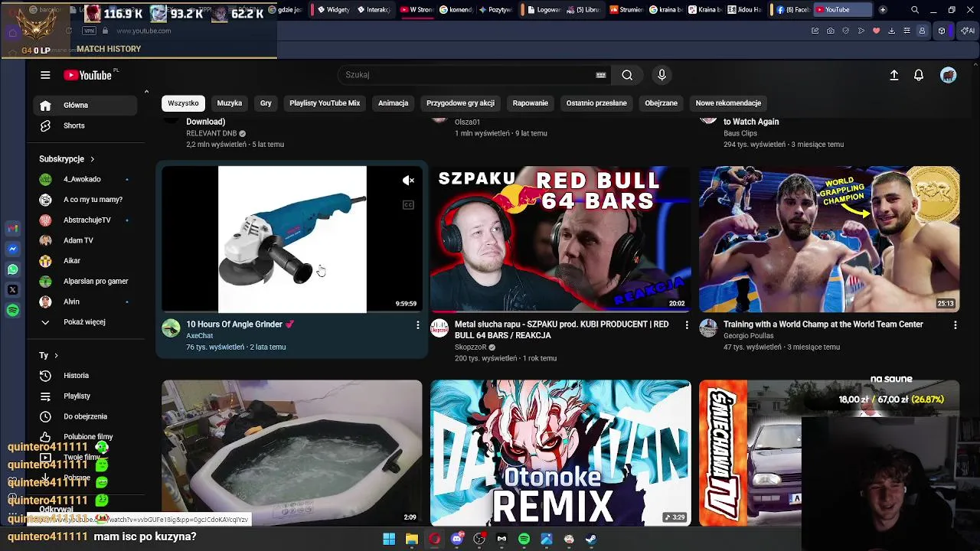Image resolution: width=980 pixels, height=551 pixels.
Task: Open the AbstrachujeTV subscription
Action: pos(85,220)
